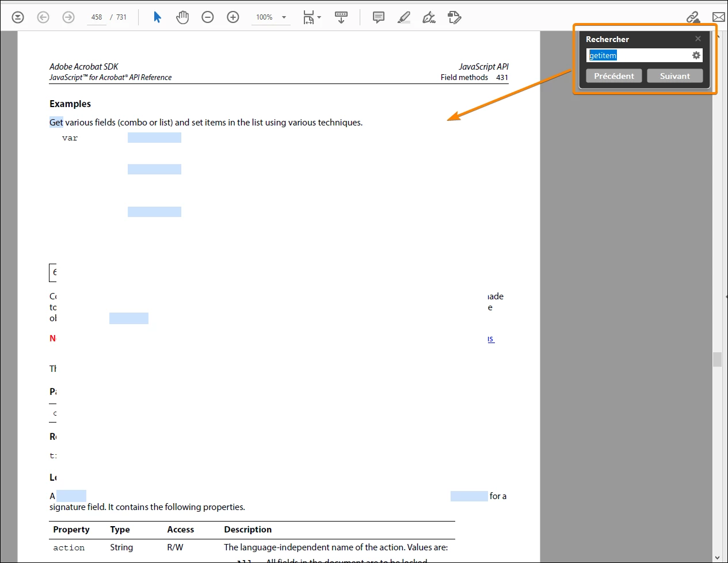728x563 pixels.
Task: Click the 'action' property cell
Action: pos(69,547)
